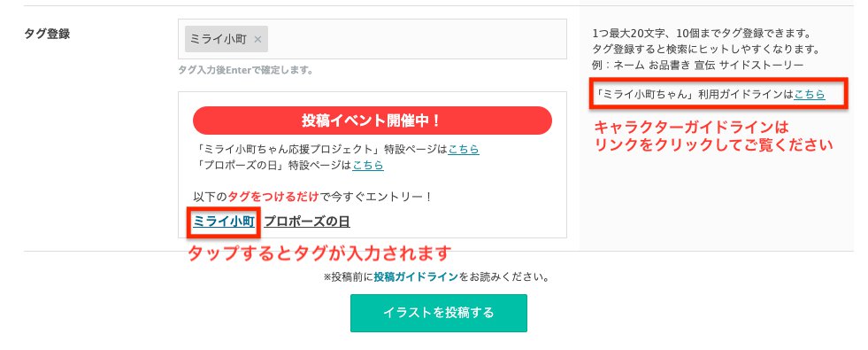This screenshot has width=868, height=350.
Task: Click the イラストを投稿する button
Action: pos(439,313)
